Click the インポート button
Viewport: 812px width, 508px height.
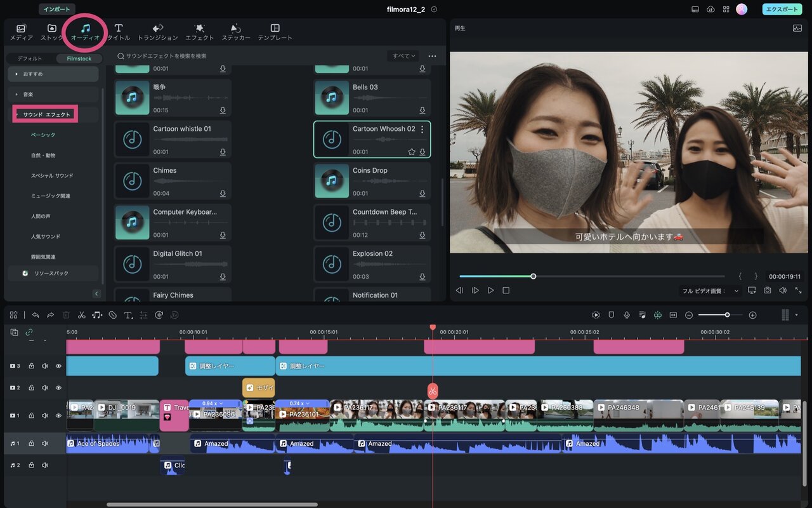tap(57, 9)
